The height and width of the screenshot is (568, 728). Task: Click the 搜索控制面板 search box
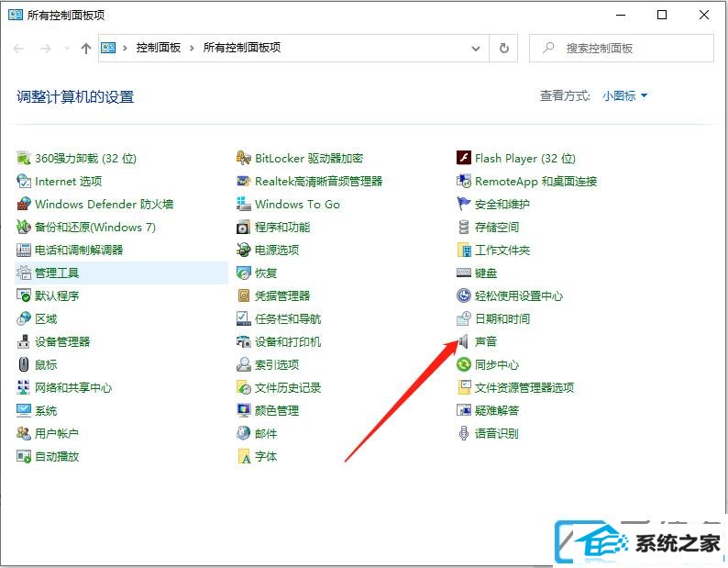622,49
